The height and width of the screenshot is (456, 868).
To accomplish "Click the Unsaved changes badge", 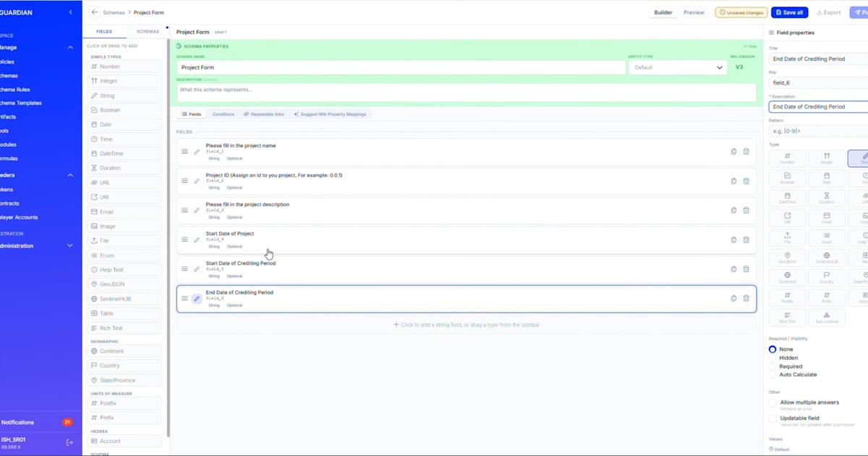I will pos(741,12).
